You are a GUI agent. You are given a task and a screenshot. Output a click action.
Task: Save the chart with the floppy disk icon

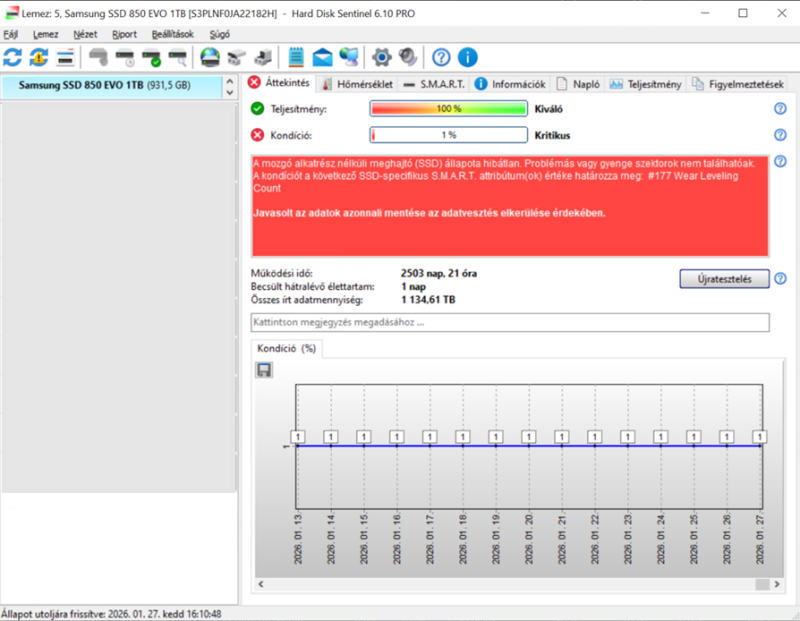click(264, 369)
